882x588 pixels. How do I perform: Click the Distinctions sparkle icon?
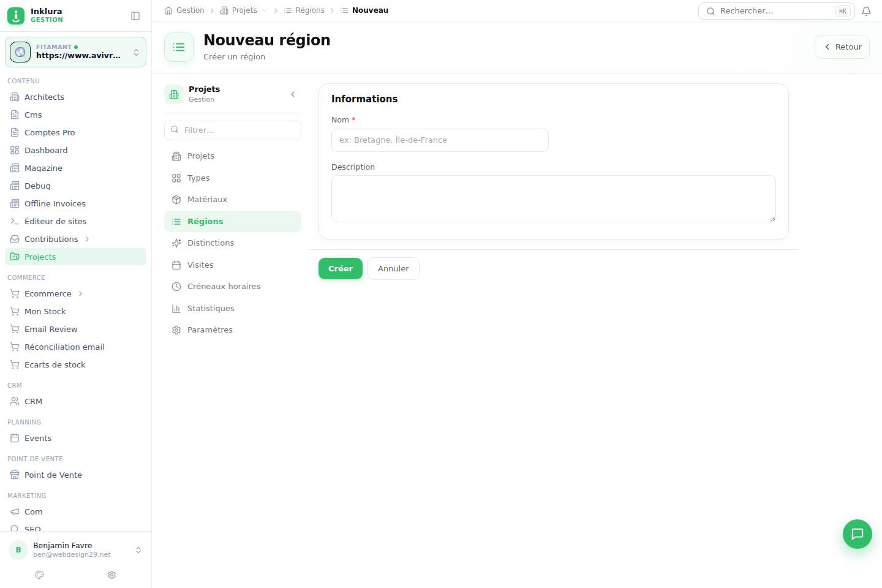click(176, 243)
